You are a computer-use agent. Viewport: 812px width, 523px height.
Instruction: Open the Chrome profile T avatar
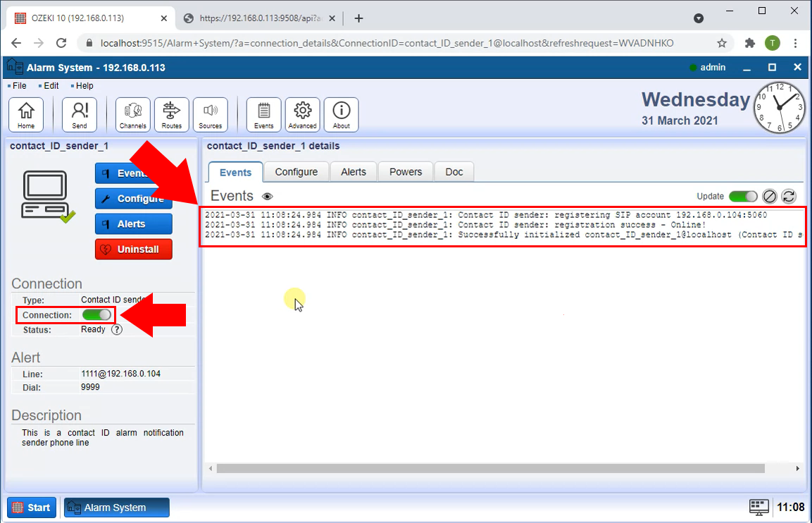pos(773,43)
